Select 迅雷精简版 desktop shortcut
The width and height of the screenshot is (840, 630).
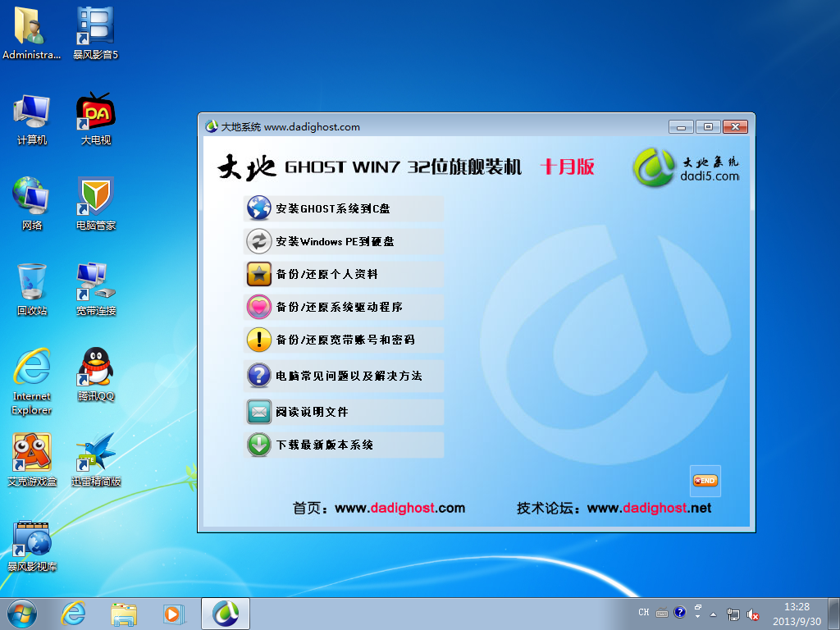point(95,459)
